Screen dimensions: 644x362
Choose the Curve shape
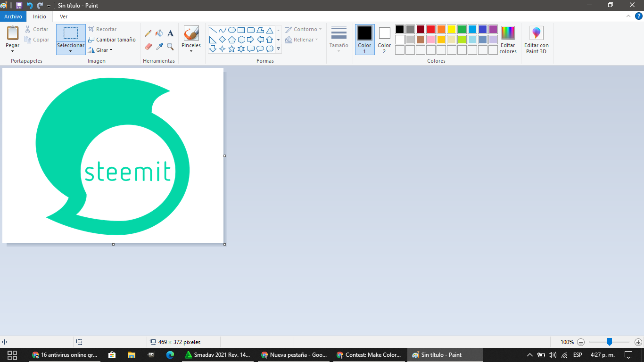[x=223, y=30]
